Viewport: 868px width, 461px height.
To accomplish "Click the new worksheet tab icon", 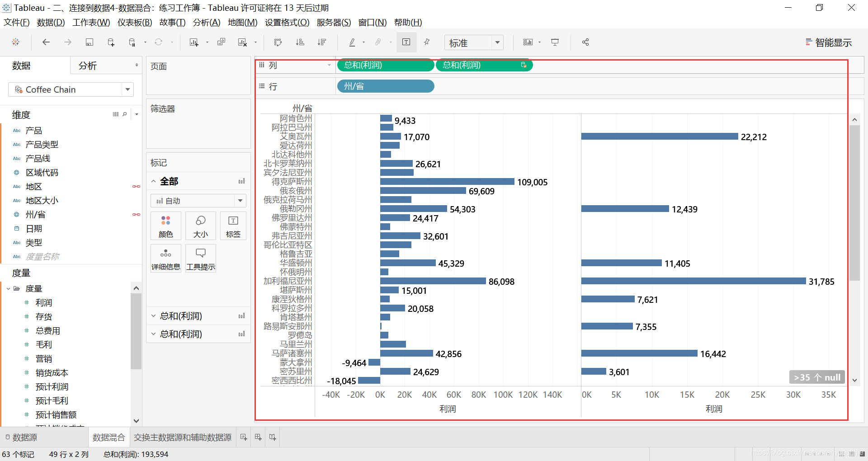I will point(244,437).
